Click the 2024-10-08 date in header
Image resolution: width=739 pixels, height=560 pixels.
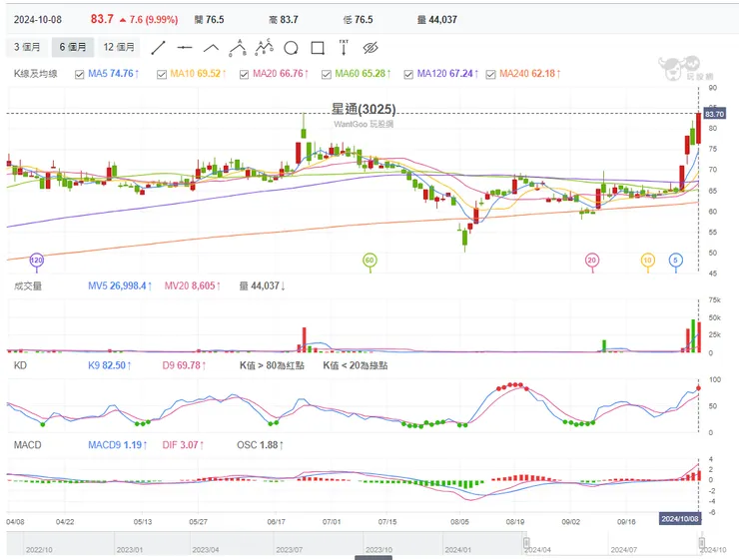click(38, 20)
